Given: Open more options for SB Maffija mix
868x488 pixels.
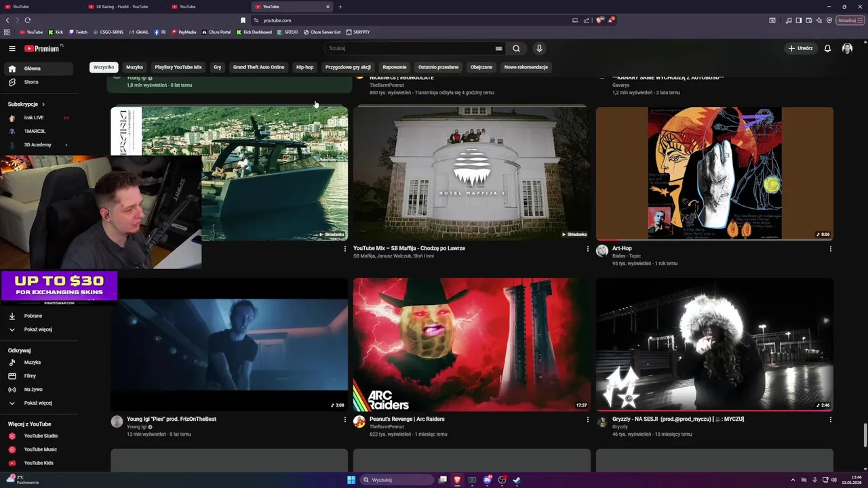Looking at the screenshot, I should [x=587, y=249].
